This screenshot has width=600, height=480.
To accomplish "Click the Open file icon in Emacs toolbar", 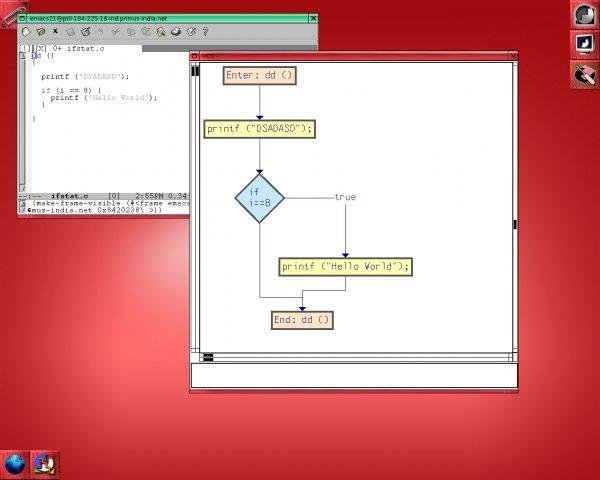I will tap(40, 32).
